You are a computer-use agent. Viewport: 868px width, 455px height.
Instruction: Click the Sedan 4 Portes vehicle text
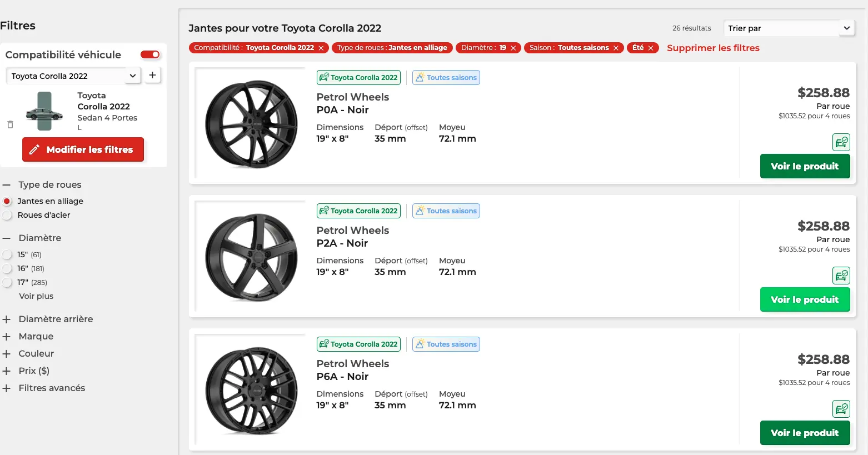tap(107, 118)
